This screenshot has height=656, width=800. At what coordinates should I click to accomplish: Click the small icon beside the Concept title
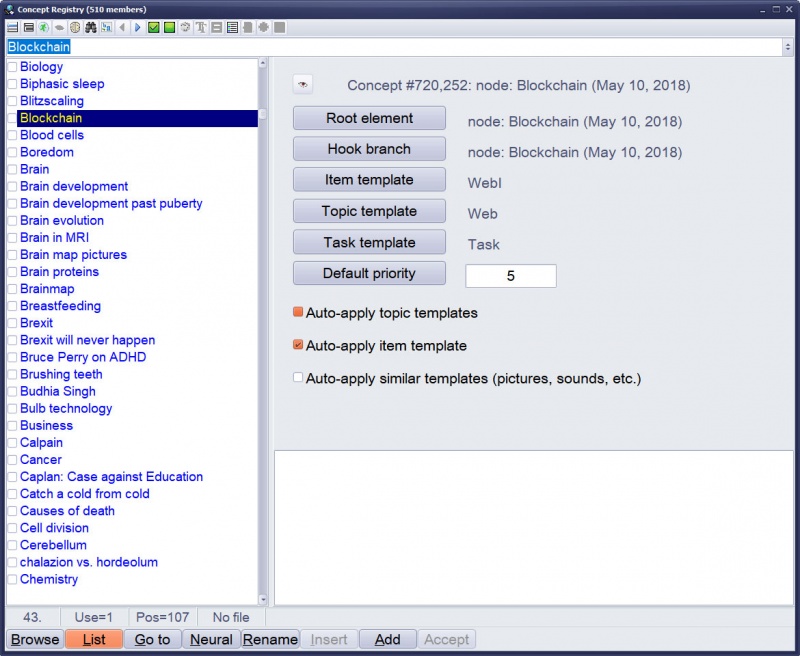click(x=302, y=85)
